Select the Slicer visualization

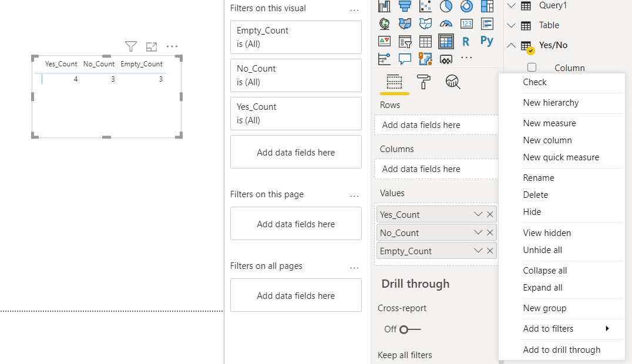pyautogui.click(x=405, y=41)
